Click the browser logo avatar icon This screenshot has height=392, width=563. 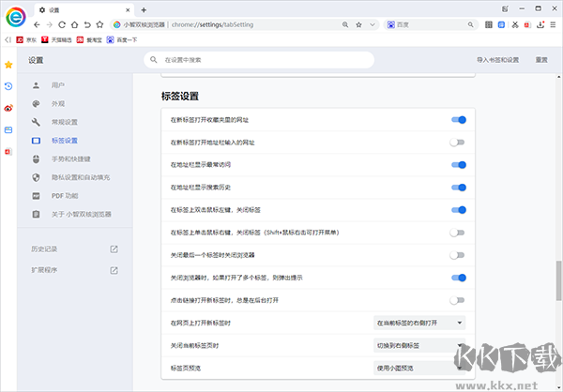point(16,17)
